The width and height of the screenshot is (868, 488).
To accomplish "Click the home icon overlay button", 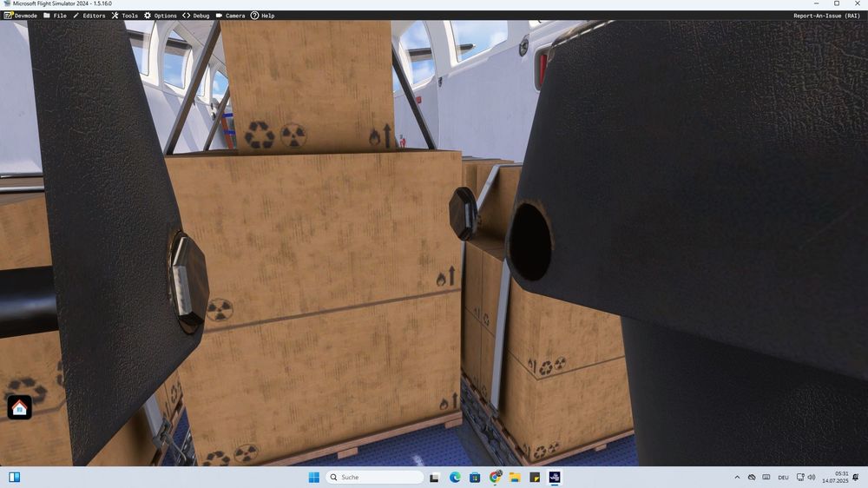I will tap(19, 407).
